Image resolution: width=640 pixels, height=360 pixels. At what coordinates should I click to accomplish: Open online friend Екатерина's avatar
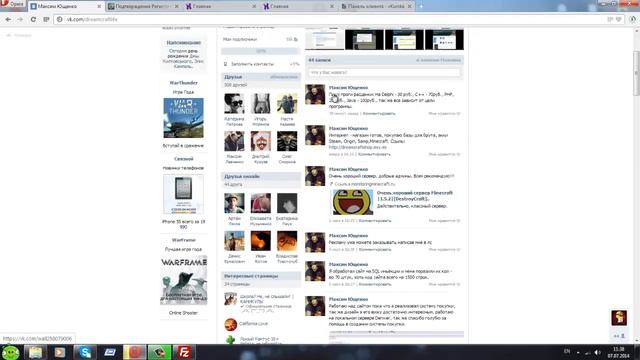tap(287, 203)
